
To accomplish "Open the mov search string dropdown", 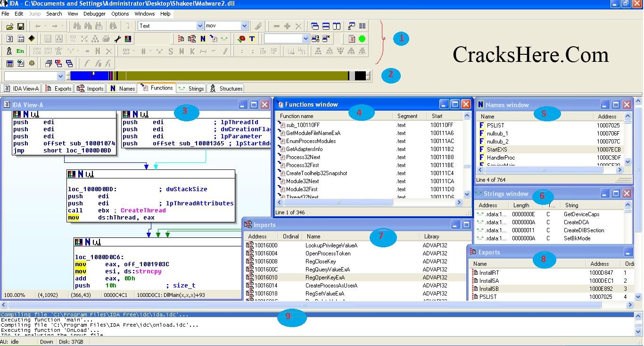I will point(244,26).
